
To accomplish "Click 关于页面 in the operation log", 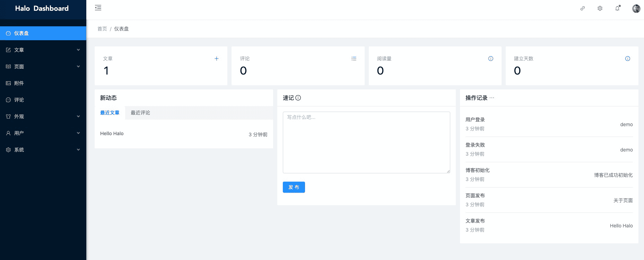I will (623, 200).
